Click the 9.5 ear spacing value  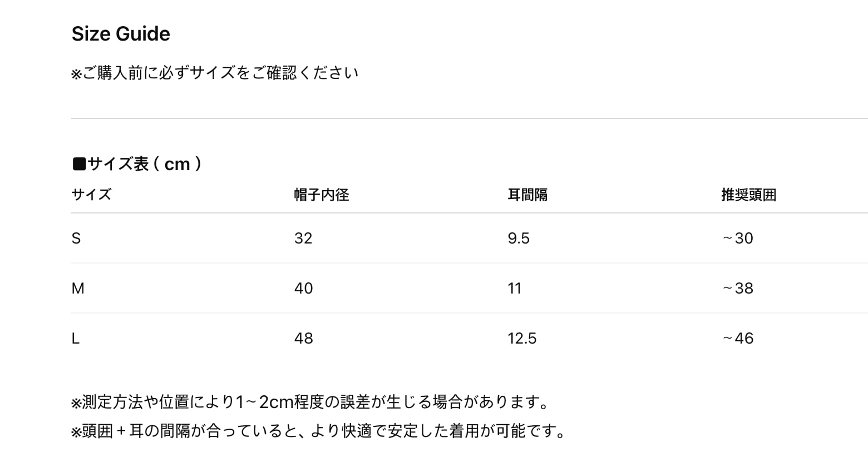519,239
